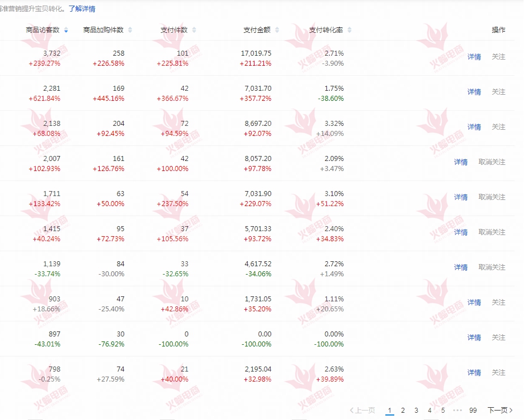The height and width of the screenshot is (420, 524).
Task: Sort by 支付金额 column arrow icon
Action: 277,30
